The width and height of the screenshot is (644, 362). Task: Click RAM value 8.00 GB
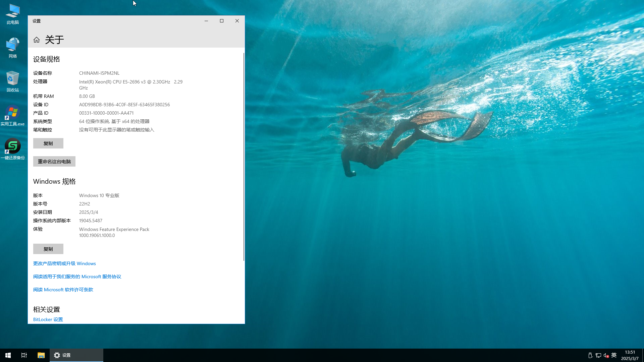87,96
